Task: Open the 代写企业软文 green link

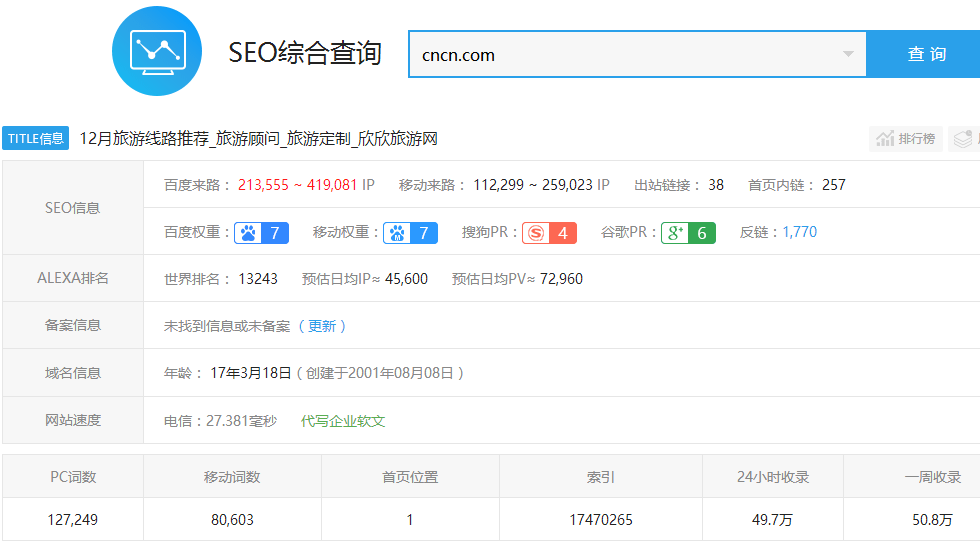Action: (342, 421)
